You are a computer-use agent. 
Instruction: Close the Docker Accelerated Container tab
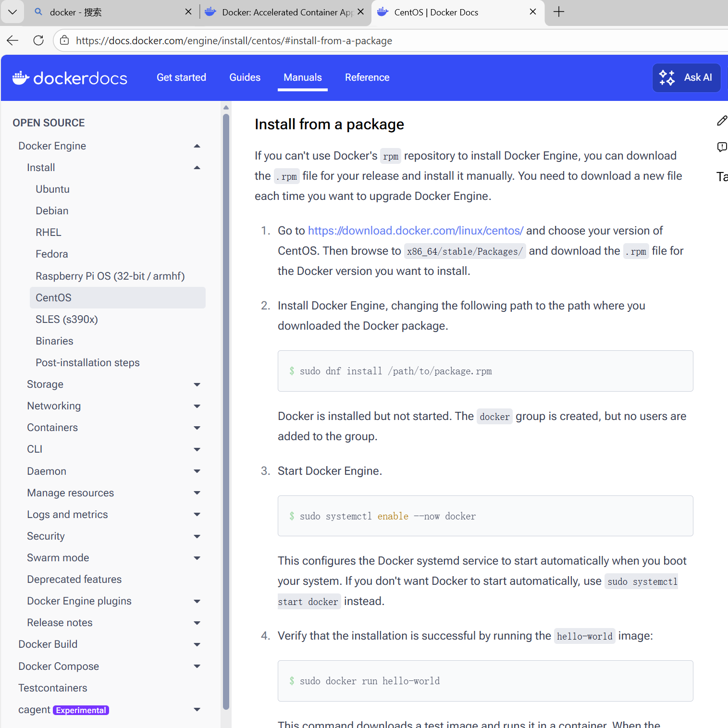click(360, 12)
